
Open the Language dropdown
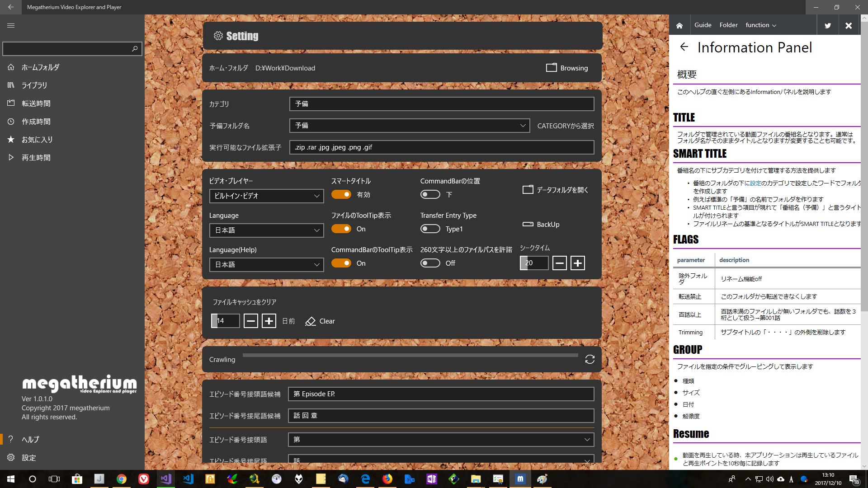[x=266, y=230]
